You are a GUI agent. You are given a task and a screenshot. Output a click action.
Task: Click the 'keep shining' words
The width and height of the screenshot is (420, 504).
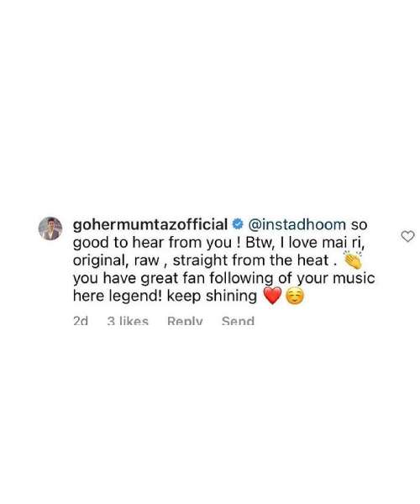click(212, 296)
